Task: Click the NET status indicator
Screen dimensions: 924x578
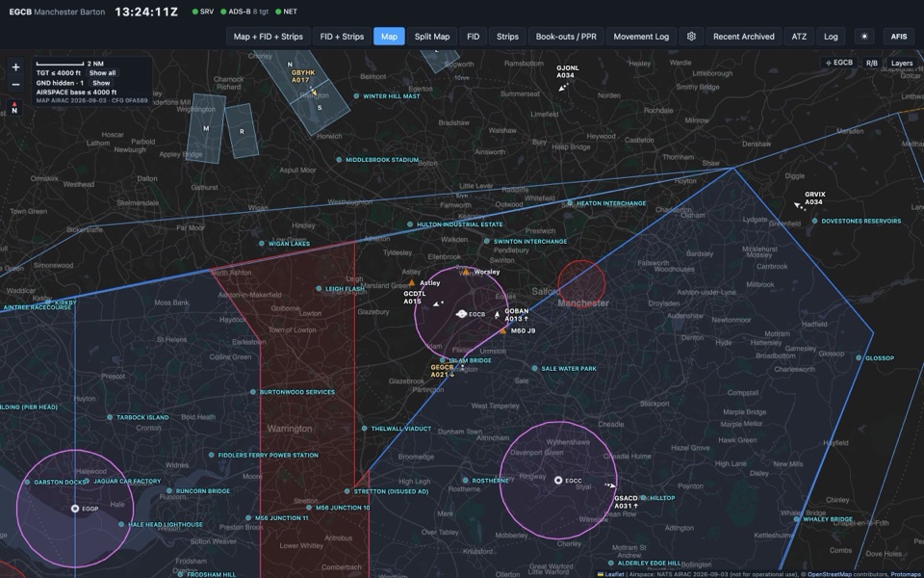Action: 287,12
